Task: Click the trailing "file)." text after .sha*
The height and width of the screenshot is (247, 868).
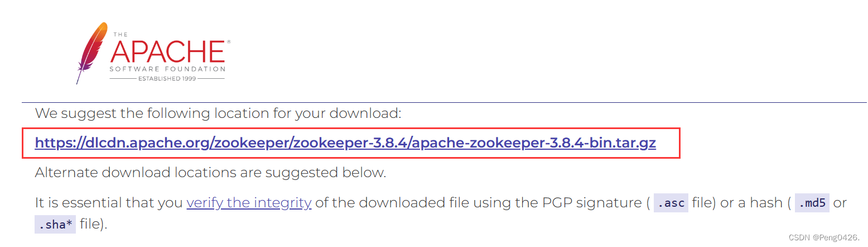Action: pos(94,225)
